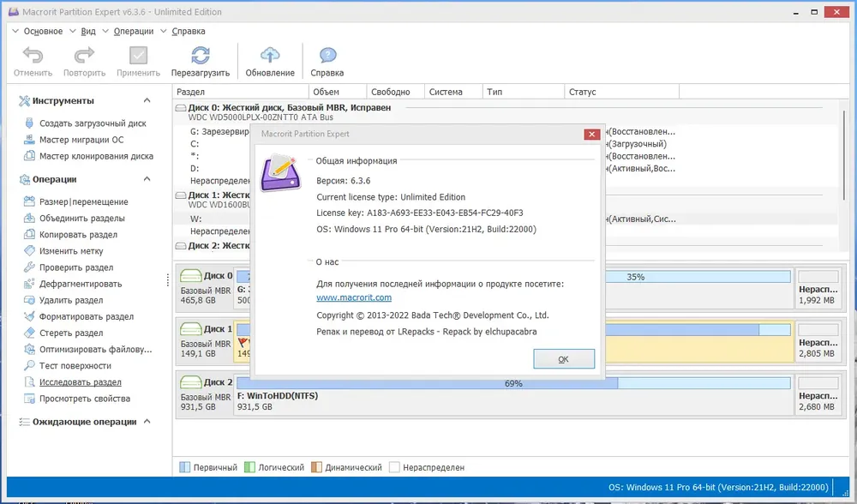Click the OS info in status bar

(x=718, y=487)
